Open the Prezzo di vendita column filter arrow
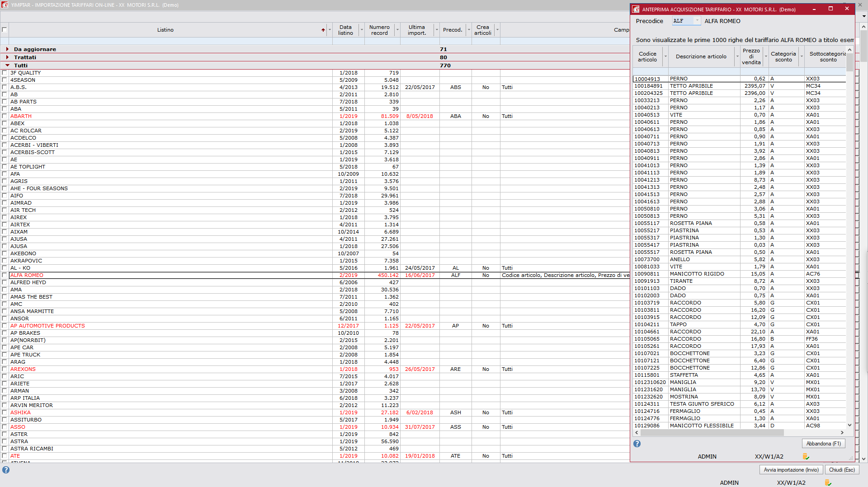This screenshot has height=487, width=868. pyautogui.click(x=766, y=56)
